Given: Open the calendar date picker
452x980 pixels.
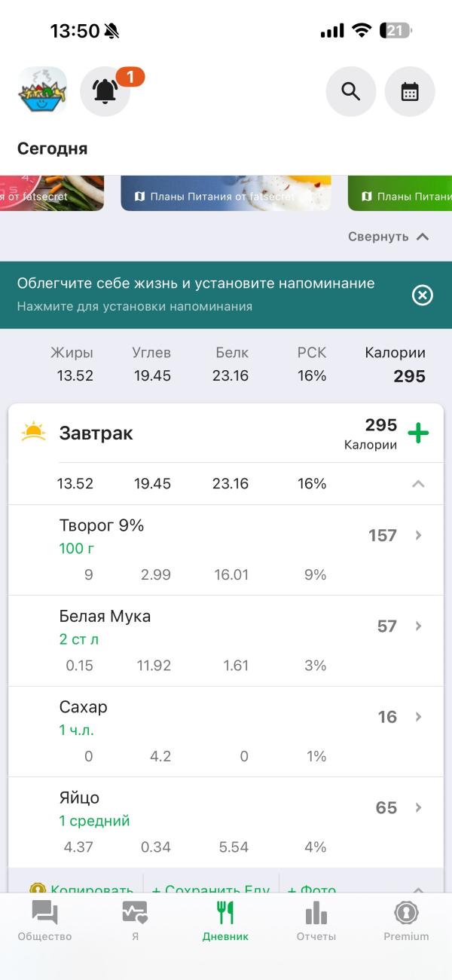Looking at the screenshot, I should coord(410,91).
